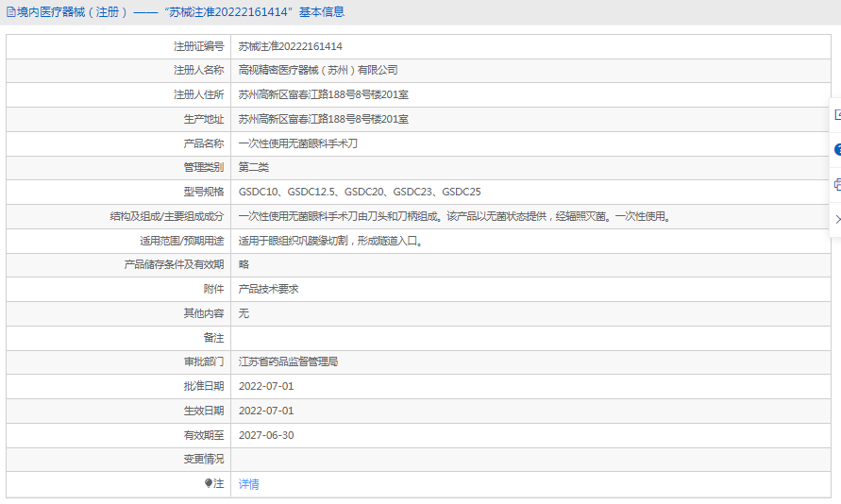The image size is (841, 504).
Task: Collapse the right sidebar with the chevron arrow
Action: [x=837, y=219]
